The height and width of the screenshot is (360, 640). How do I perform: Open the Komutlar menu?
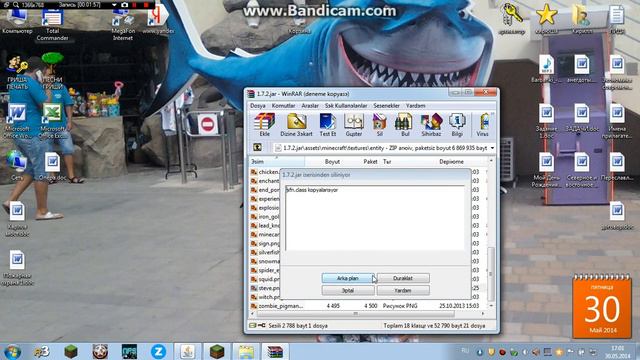click(283, 105)
